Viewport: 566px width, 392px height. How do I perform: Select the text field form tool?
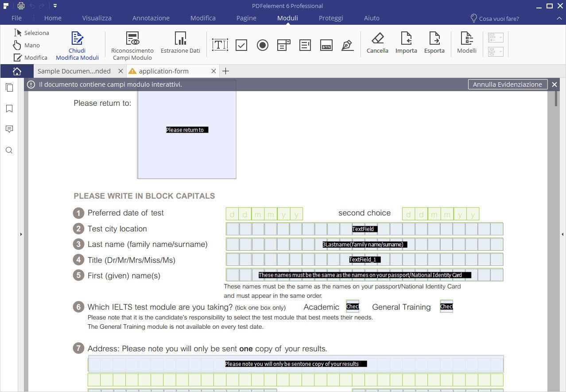pyautogui.click(x=220, y=45)
